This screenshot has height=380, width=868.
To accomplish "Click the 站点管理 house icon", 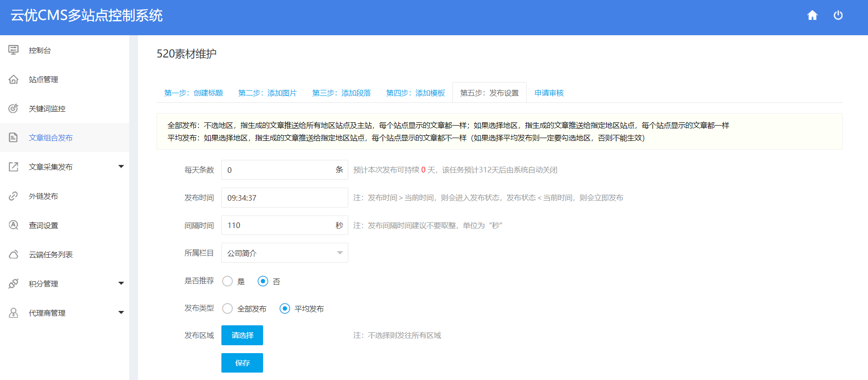I will tap(13, 79).
